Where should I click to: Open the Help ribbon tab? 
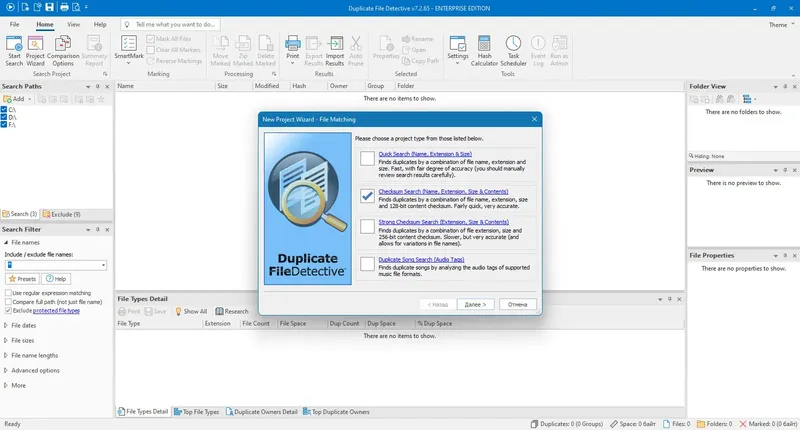[100, 24]
